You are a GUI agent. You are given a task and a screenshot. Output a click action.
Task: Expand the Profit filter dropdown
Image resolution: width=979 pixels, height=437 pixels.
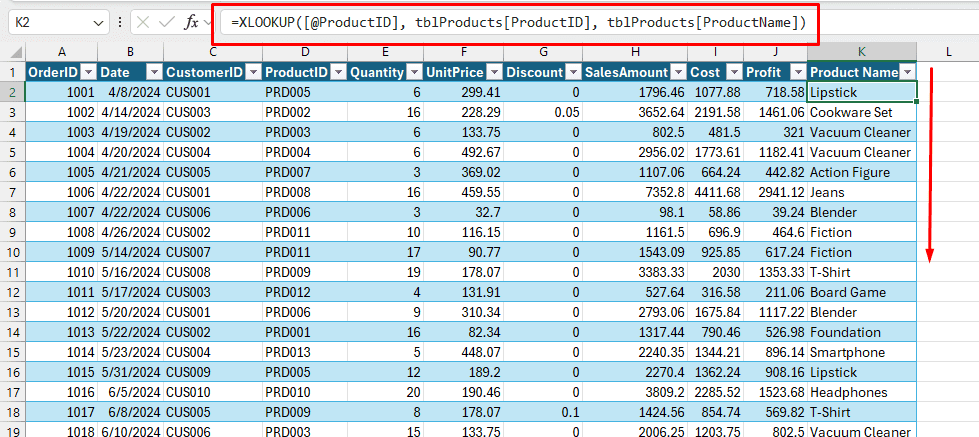[x=797, y=72]
